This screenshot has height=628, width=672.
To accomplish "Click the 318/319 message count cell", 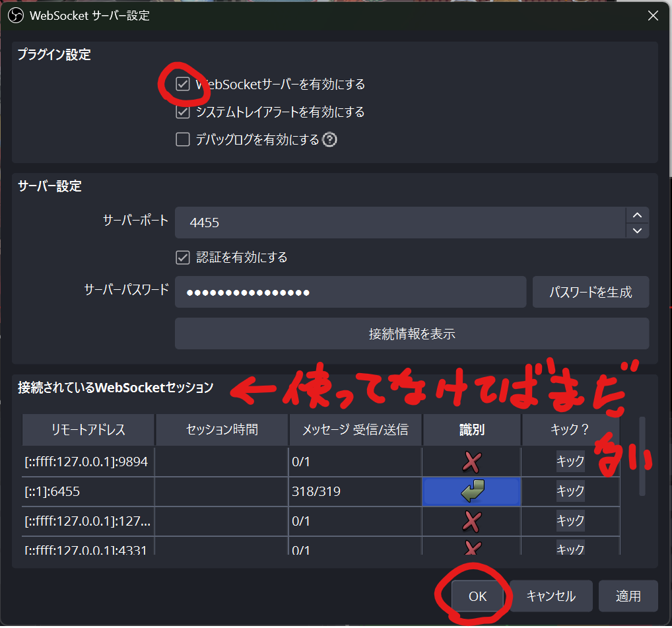I will pyautogui.click(x=355, y=492).
